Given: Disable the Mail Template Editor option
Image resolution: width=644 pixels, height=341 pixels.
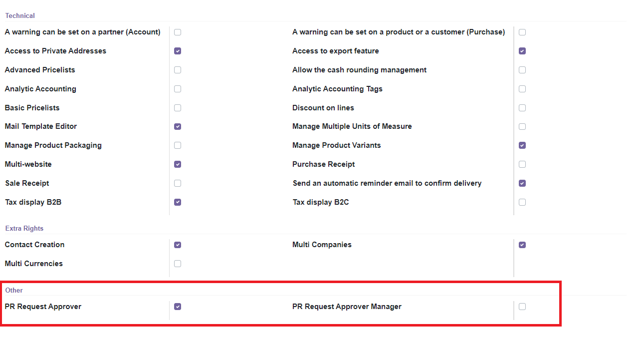Looking at the screenshot, I should 178,127.
